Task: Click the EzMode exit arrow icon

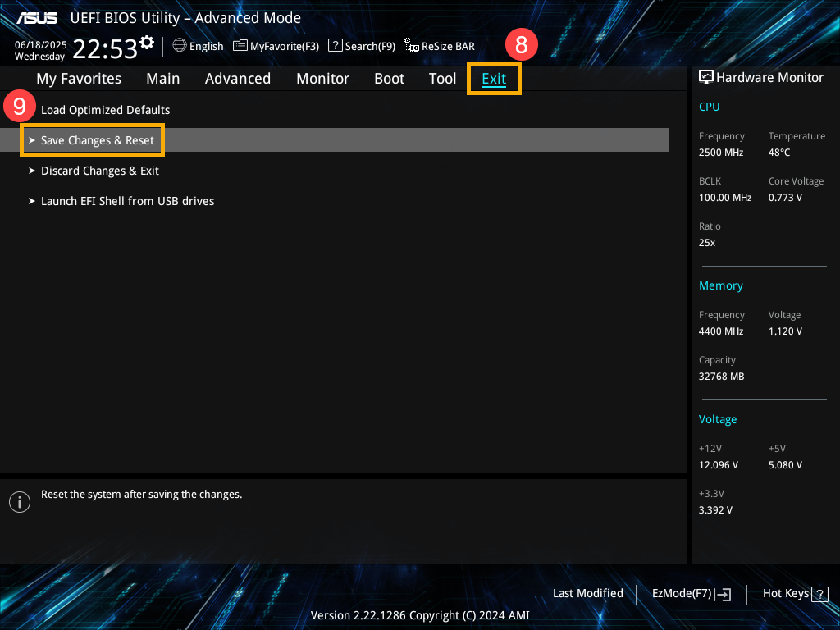Action: (x=723, y=594)
